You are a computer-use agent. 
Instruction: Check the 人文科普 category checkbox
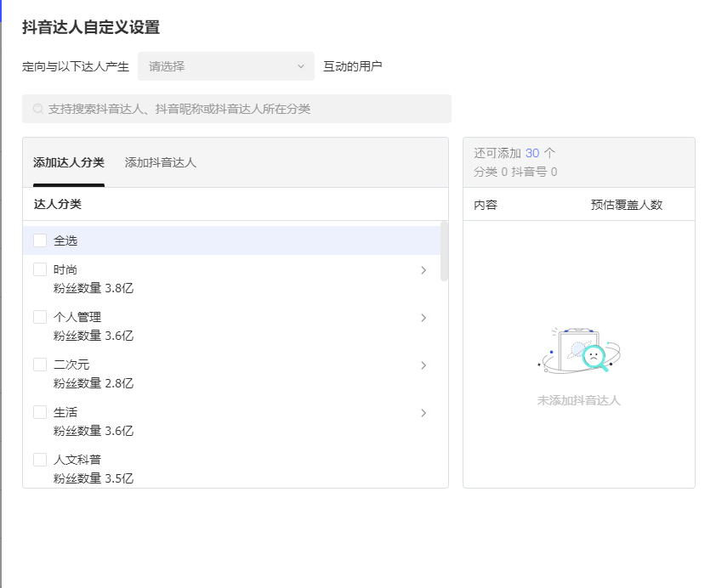40,460
